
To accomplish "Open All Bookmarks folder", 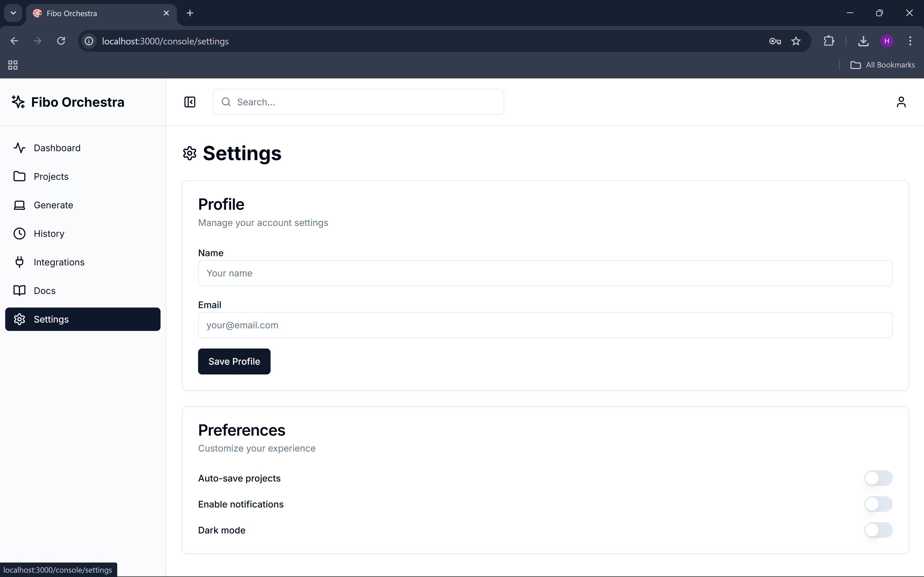I will coord(882,65).
